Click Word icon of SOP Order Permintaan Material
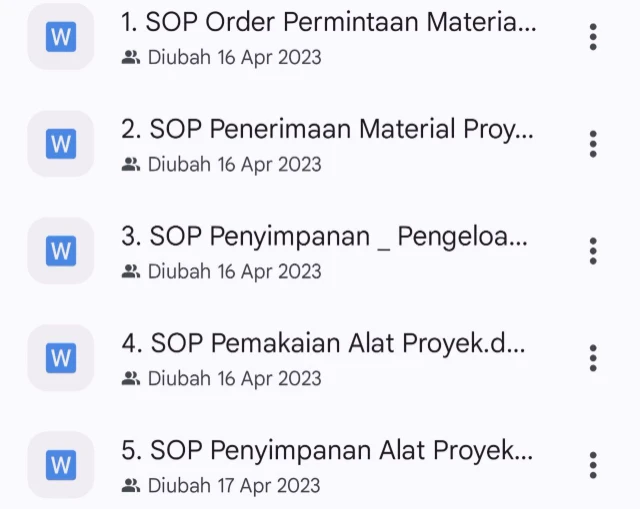Image resolution: width=640 pixels, height=509 pixels. click(x=61, y=37)
